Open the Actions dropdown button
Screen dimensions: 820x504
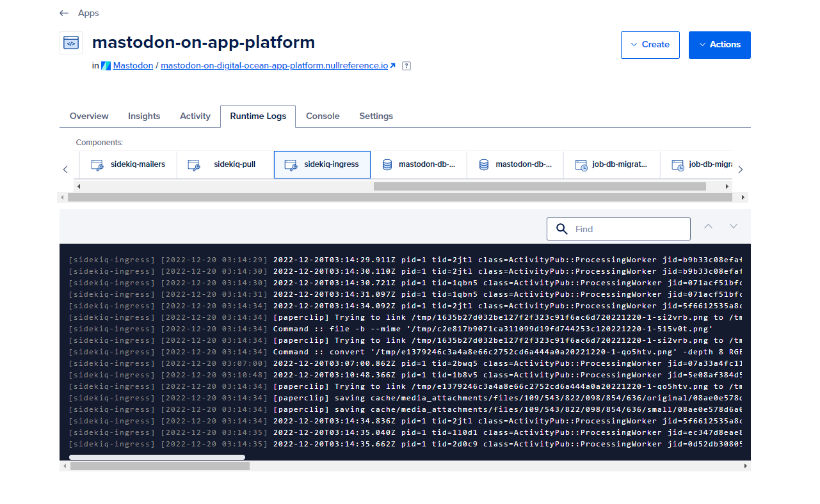point(720,45)
